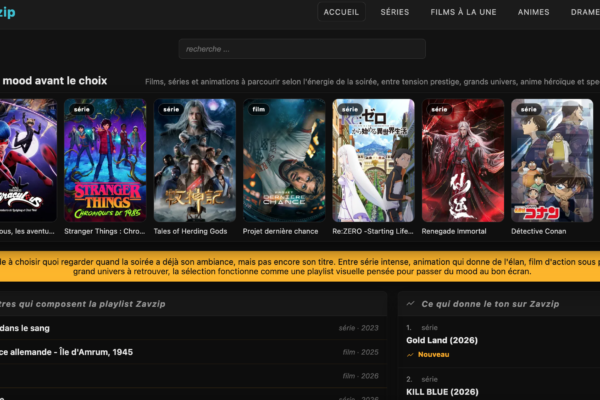Viewport: 600px width, 400px height.
Task: Go to the SÉRIES menu item
Action: [395, 12]
